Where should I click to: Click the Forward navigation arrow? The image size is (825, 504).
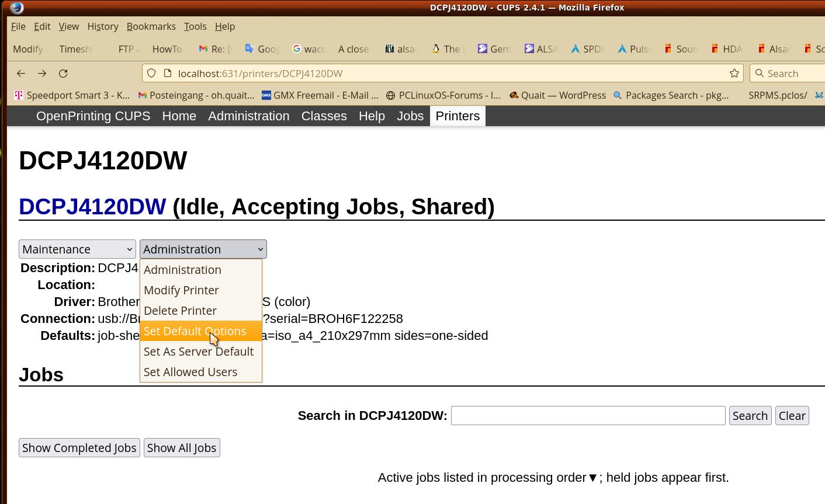click(42, 74)
